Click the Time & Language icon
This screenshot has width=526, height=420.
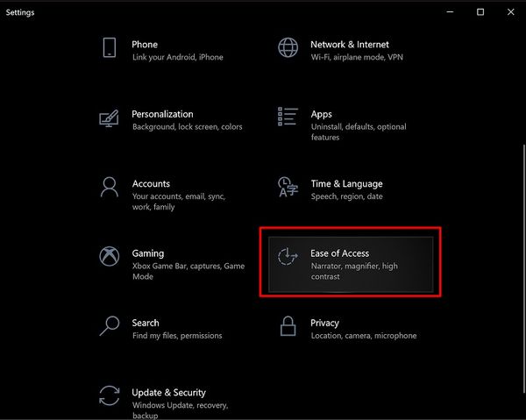(x=288, y=187)
